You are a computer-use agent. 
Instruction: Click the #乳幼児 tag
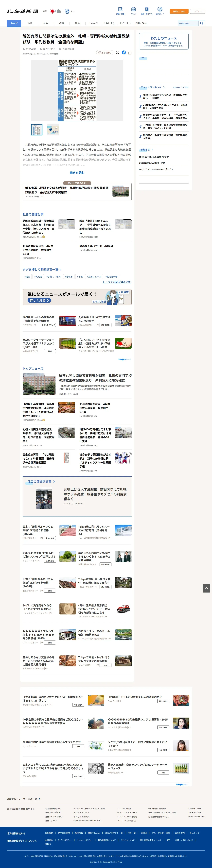click(x=38, y=277)
